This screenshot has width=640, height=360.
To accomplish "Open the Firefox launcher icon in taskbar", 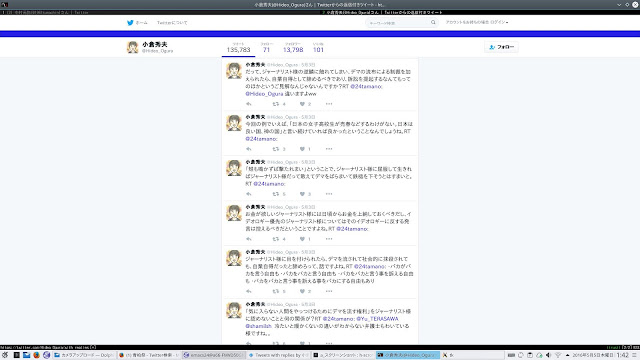I will tap(36, 355).
